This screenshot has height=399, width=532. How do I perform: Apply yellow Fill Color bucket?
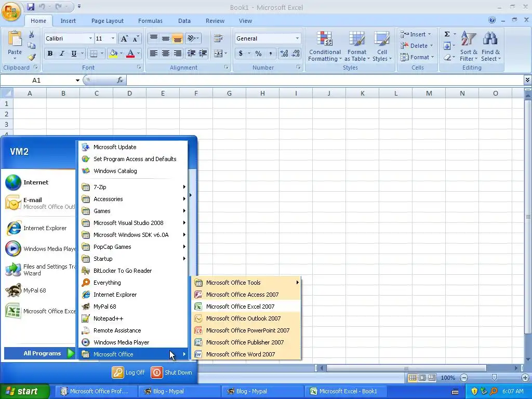tap(113, 54)
